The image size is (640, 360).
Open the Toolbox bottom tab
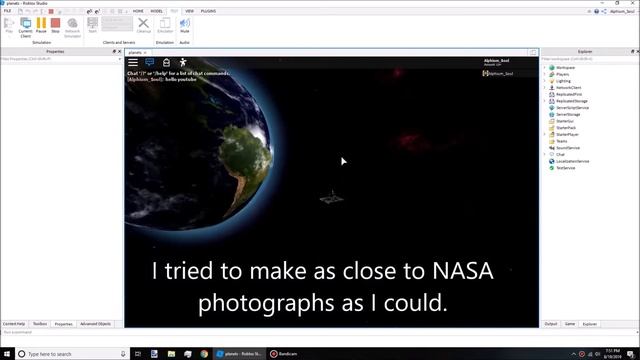point(40,324)
